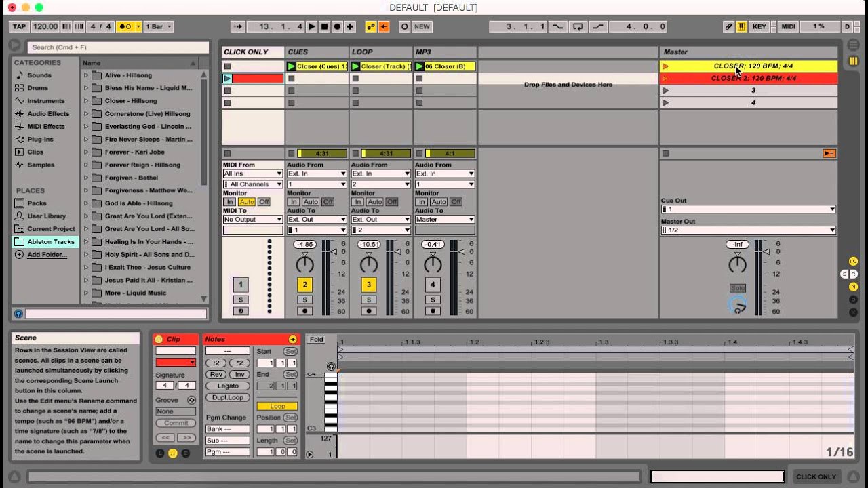Toggle the punch-in switch
868x488 pixels.
coord(557,26)
